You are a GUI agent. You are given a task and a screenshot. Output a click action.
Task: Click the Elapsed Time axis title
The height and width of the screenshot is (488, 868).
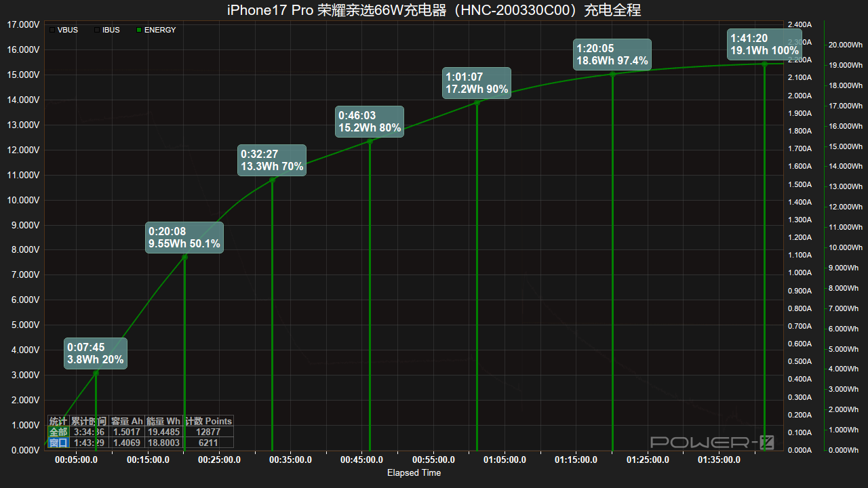coord(414,473)
